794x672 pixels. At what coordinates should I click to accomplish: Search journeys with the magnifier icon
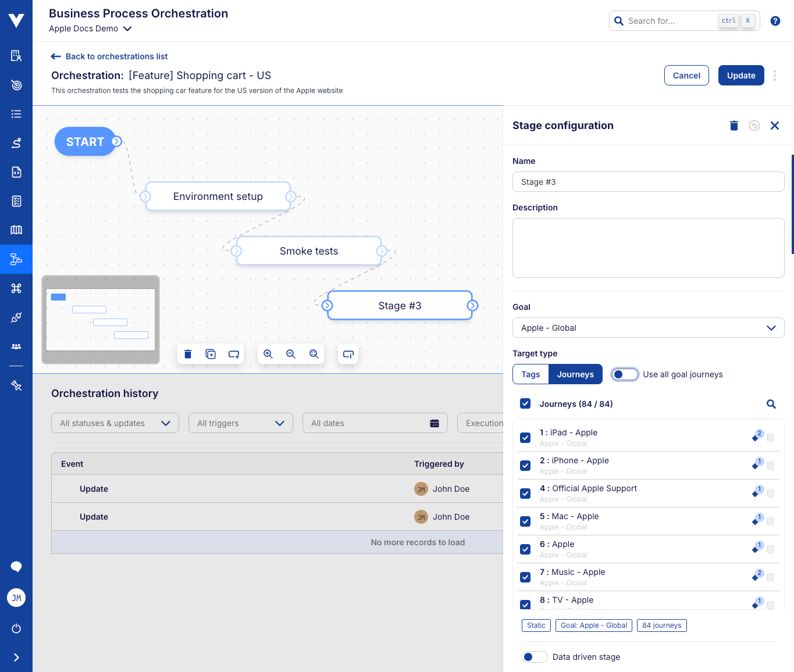[x=771, y=404]
